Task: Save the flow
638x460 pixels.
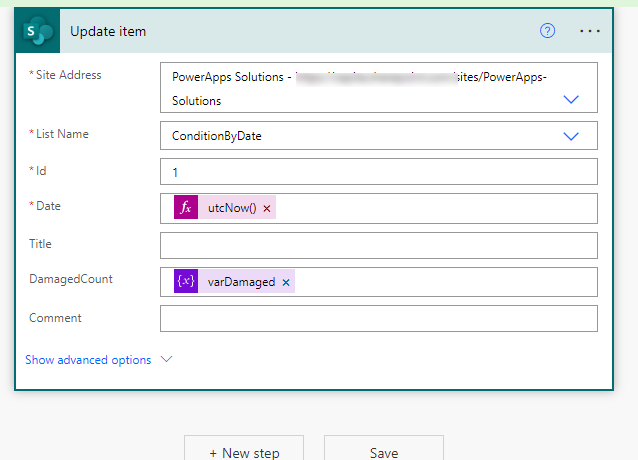Action: [x=383, y=452]
